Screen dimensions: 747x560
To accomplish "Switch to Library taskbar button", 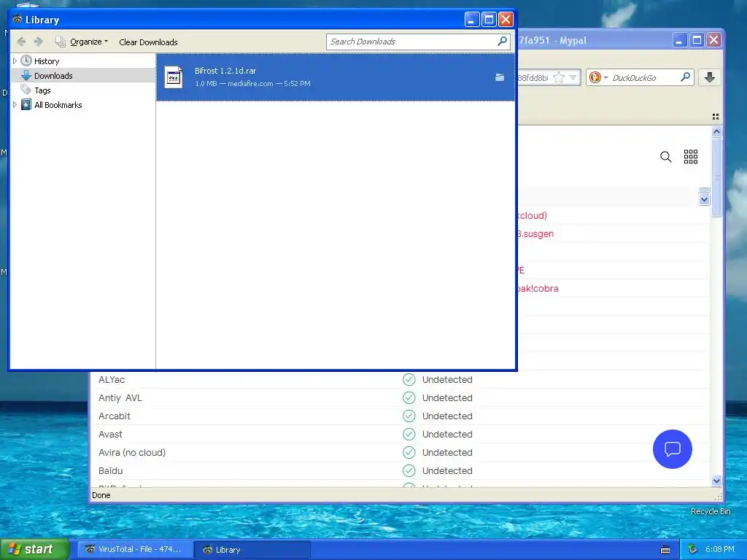I will click(x=252, y=550).
